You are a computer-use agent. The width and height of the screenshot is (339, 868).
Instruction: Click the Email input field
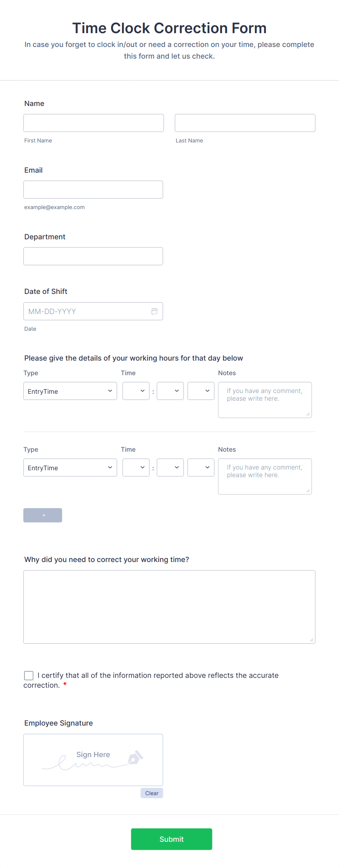93,189
